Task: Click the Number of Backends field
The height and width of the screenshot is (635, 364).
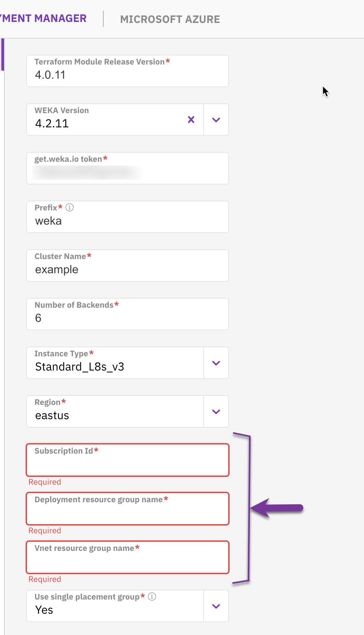Action: [127, 318]
